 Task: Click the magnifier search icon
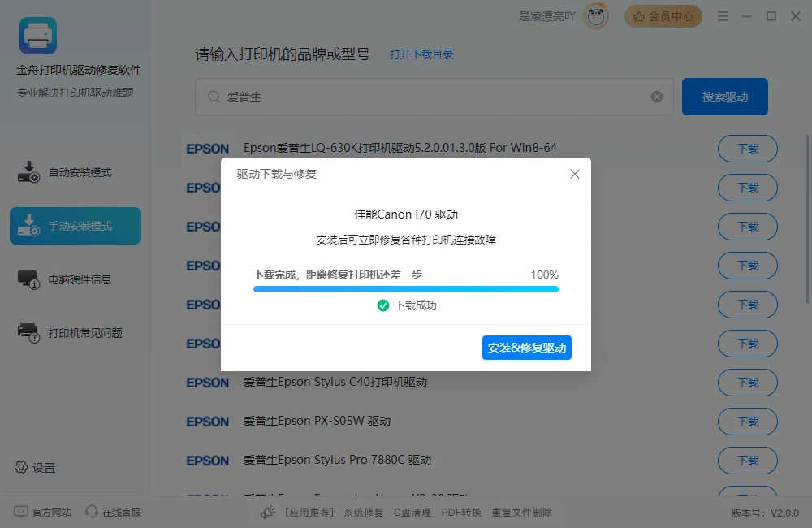(x=214, y=97)
